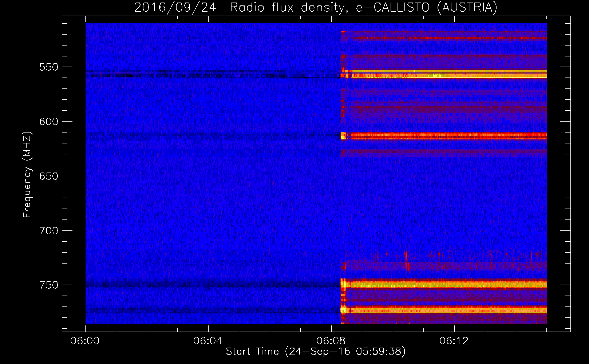589x364 pixels.
Task: Click the 650 frequency tick label
Action: tap(49, 176)
